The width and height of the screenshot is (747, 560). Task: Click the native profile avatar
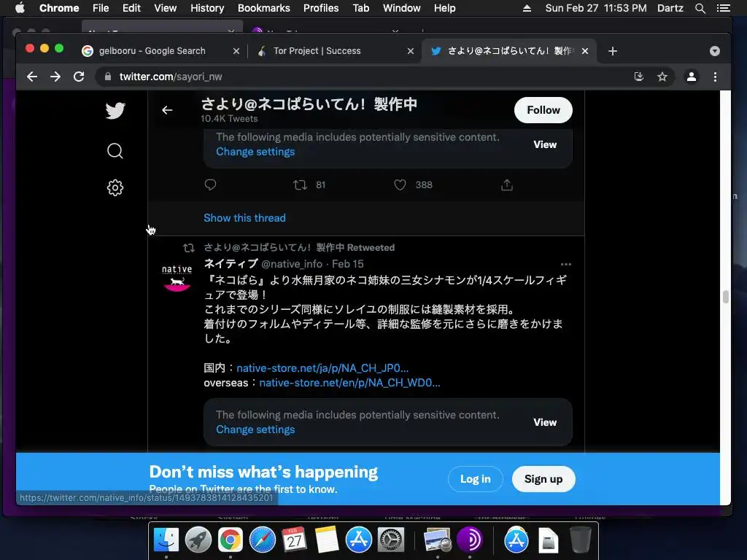177,277
